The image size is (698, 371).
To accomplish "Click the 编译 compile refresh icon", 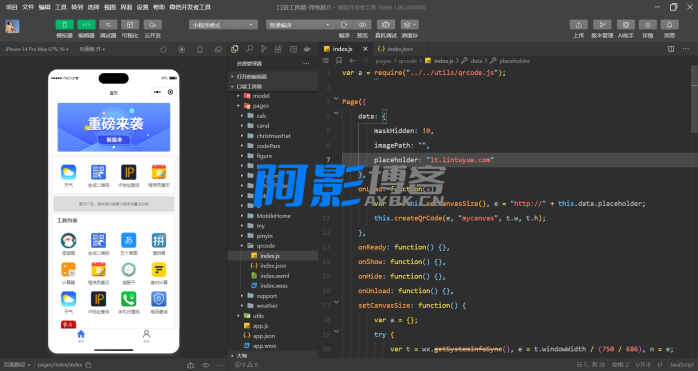I will (344, 25).
